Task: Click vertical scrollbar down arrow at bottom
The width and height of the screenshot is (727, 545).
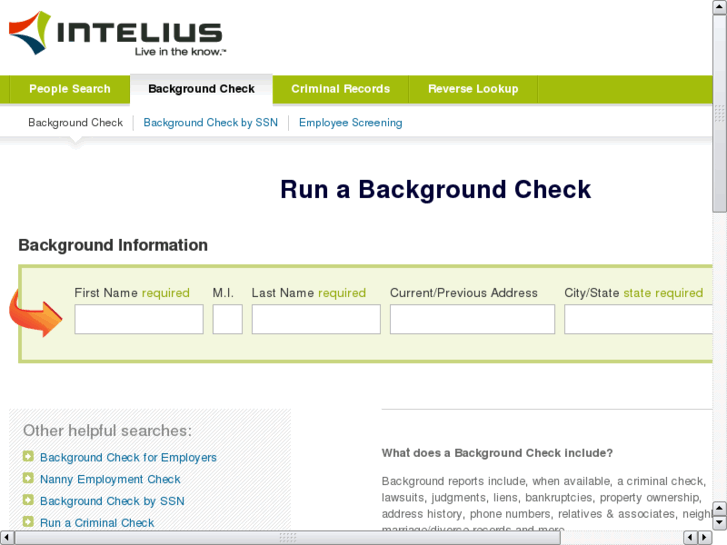Action: tap(720, 523)
